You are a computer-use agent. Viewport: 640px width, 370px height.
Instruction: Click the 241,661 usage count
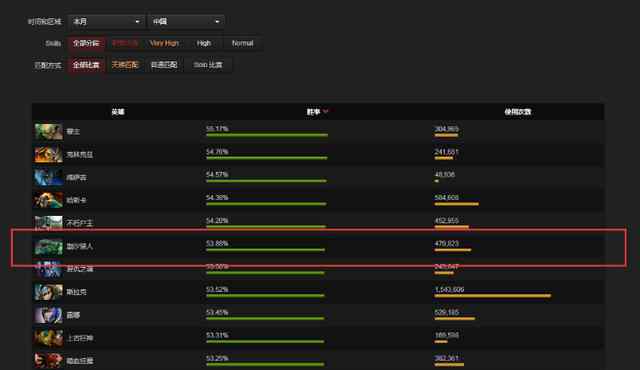coord(447,152)
